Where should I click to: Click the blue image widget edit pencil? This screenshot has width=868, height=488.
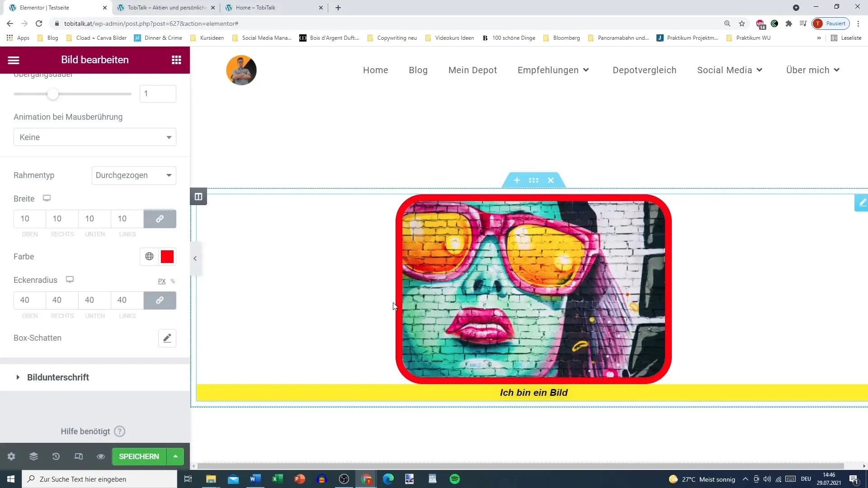tap(862, 203)
